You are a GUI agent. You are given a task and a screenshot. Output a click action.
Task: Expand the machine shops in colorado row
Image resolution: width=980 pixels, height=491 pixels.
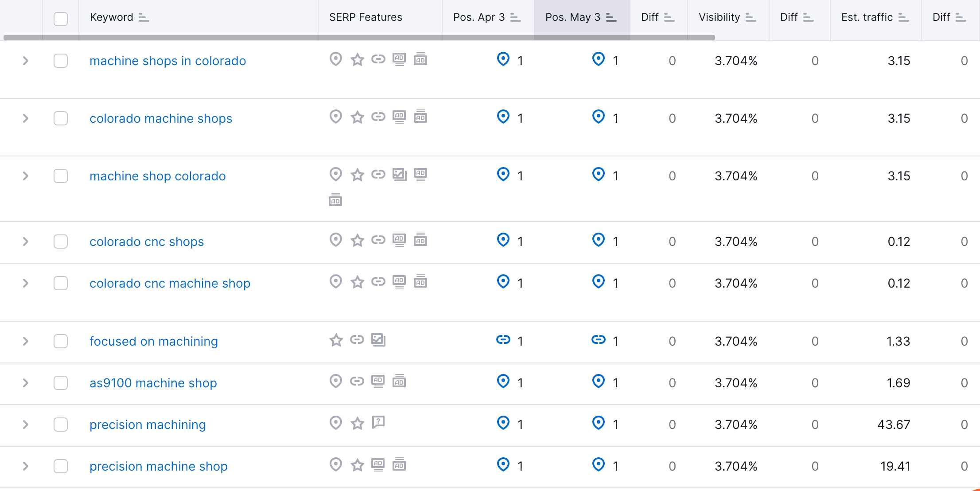(x=26, y=61)
